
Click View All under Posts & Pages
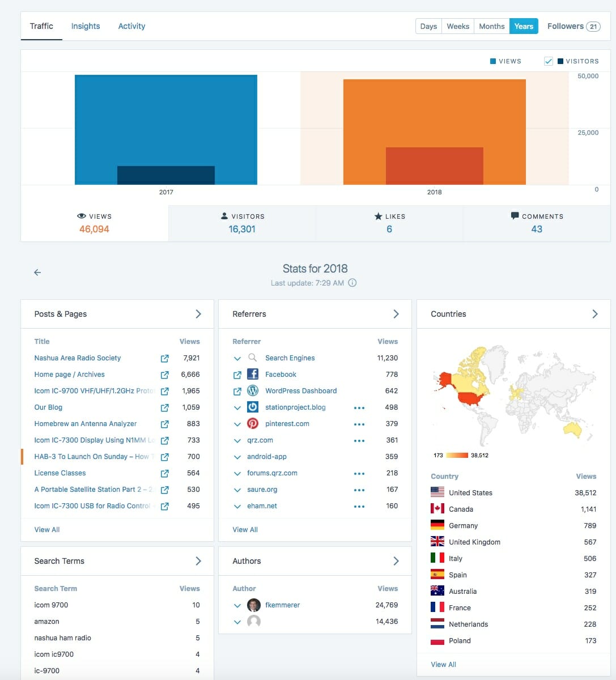click(47, 529)
